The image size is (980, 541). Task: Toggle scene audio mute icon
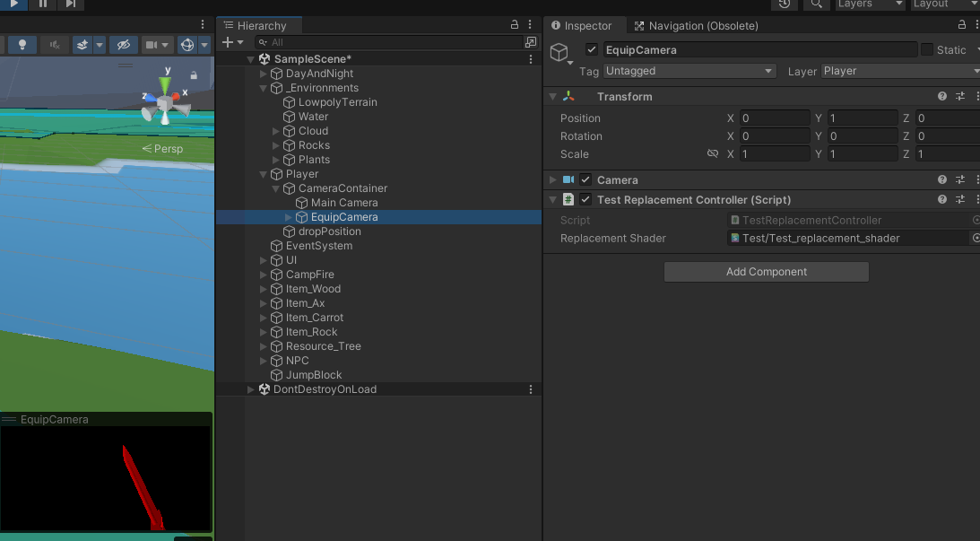pyautogui.click(x=55, y=44)
